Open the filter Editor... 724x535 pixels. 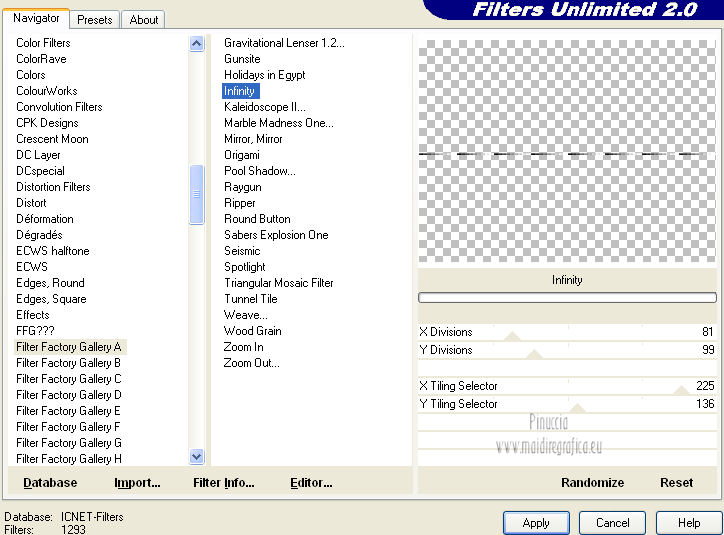(311, 483)
